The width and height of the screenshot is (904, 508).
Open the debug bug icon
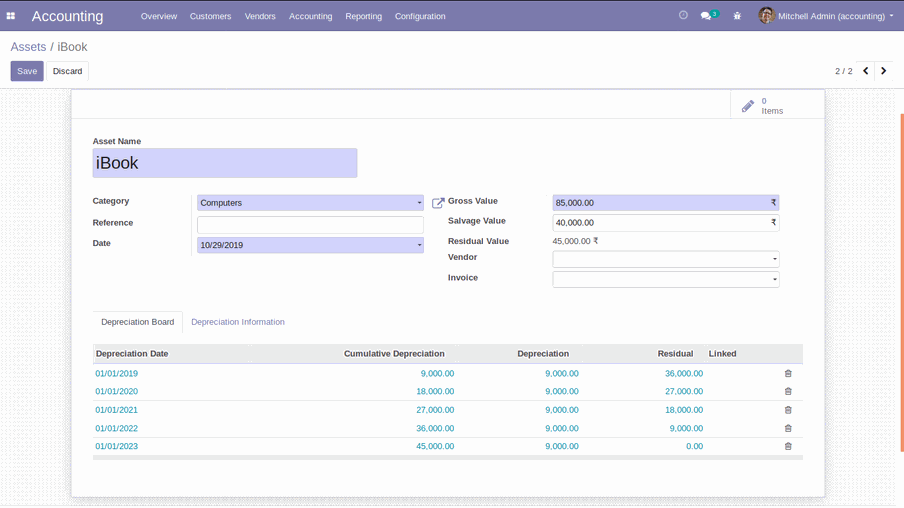tap(737, 16)
